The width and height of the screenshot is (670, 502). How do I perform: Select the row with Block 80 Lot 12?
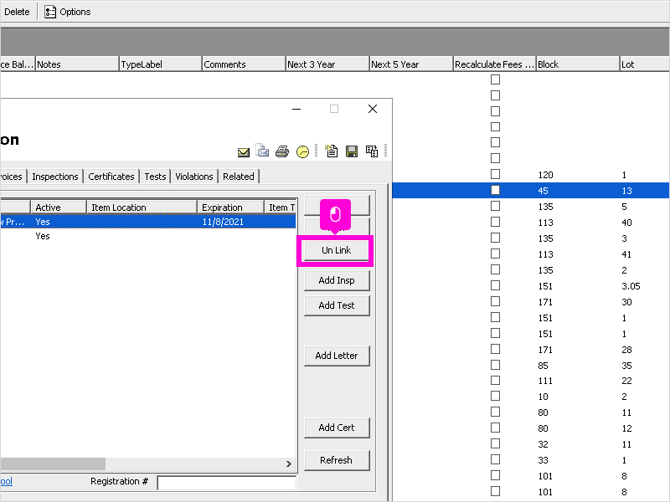click(x=531, y=428)
